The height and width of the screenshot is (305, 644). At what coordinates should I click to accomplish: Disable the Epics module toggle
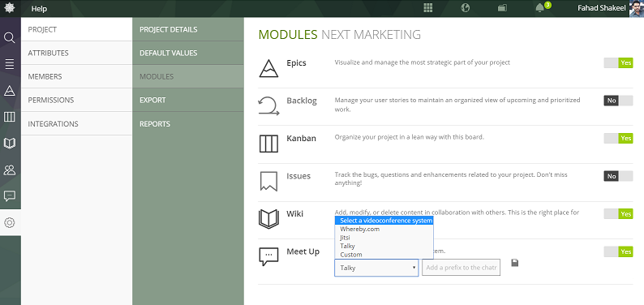pyautogui.click(x=618, y=62)
